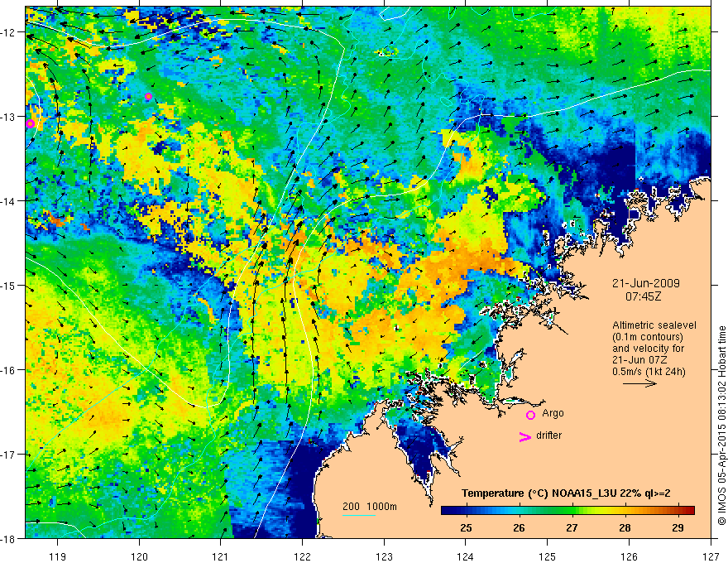Click the latitude axis label -12
Viewport: 728px width, 563px height.
pyautogui.click(x=8, y=32)
